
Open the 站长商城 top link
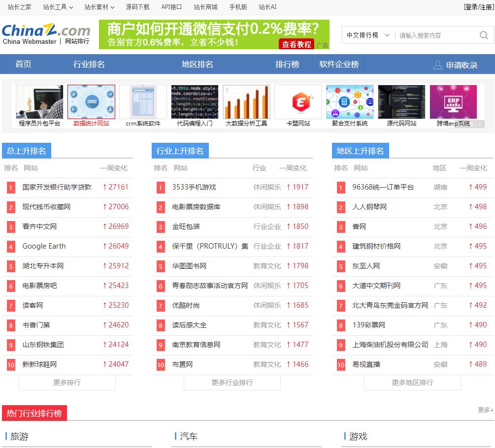point(205,7)
